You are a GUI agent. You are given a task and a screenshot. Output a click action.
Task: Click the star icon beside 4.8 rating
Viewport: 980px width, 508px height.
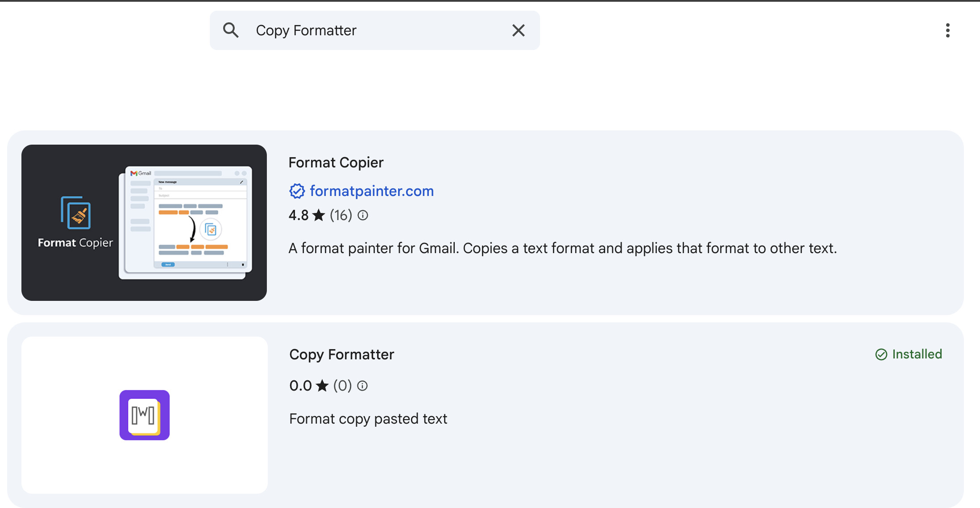click(x=319, y=216)
